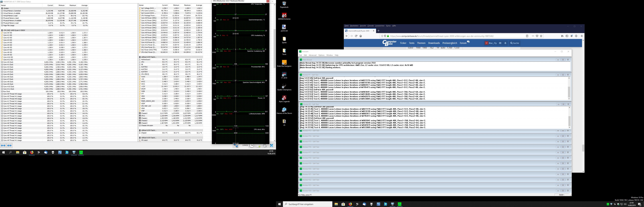Open Prime95 Window menu

pos(330,55)
